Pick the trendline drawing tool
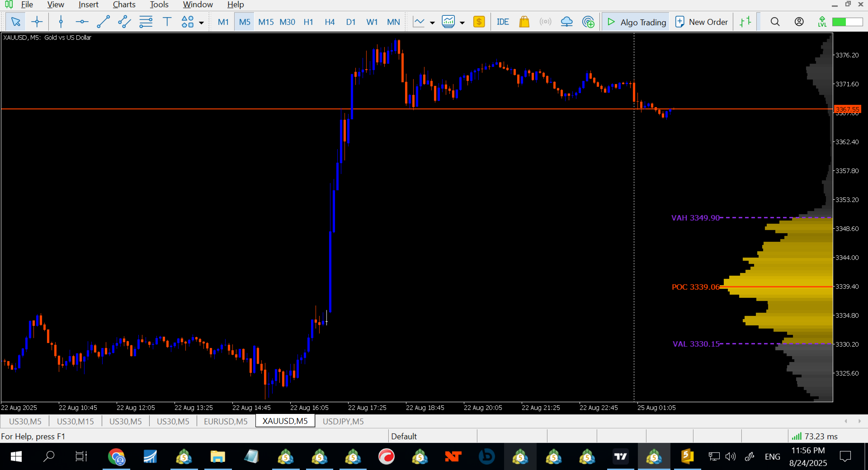 pos(103,22)
